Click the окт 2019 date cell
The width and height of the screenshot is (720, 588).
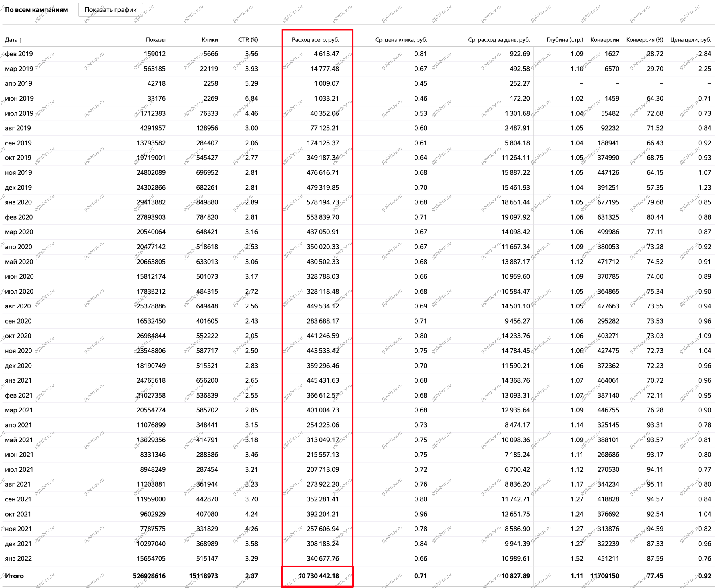(18, 158)
